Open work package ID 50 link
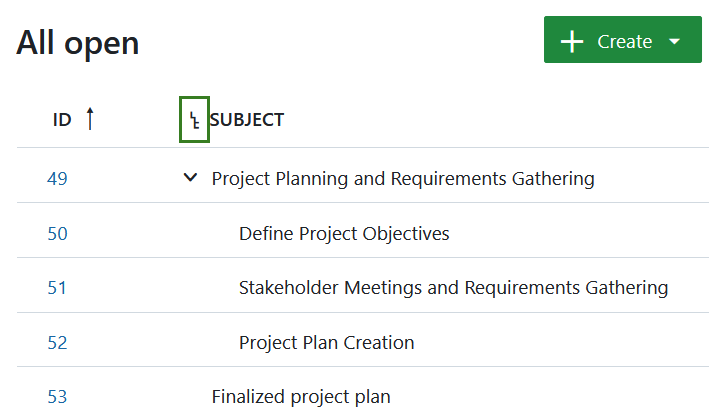The width and height of the screenshot is (709, 411). point(57,234)
